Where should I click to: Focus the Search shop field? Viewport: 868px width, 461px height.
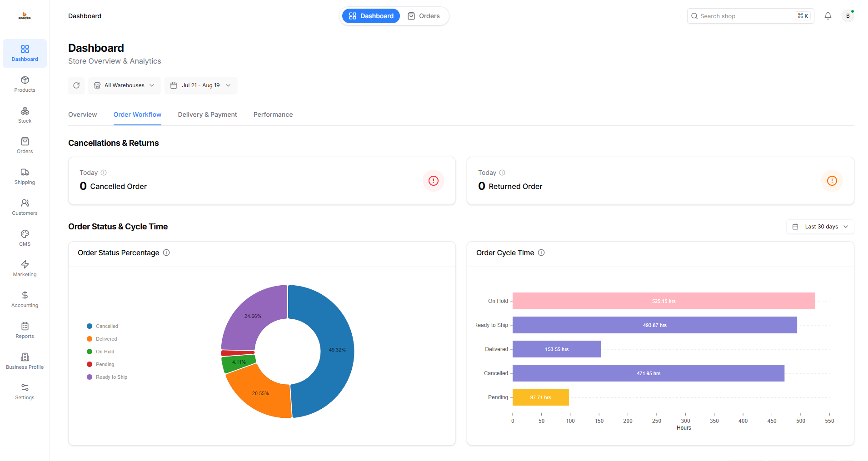tap(750, 16)
